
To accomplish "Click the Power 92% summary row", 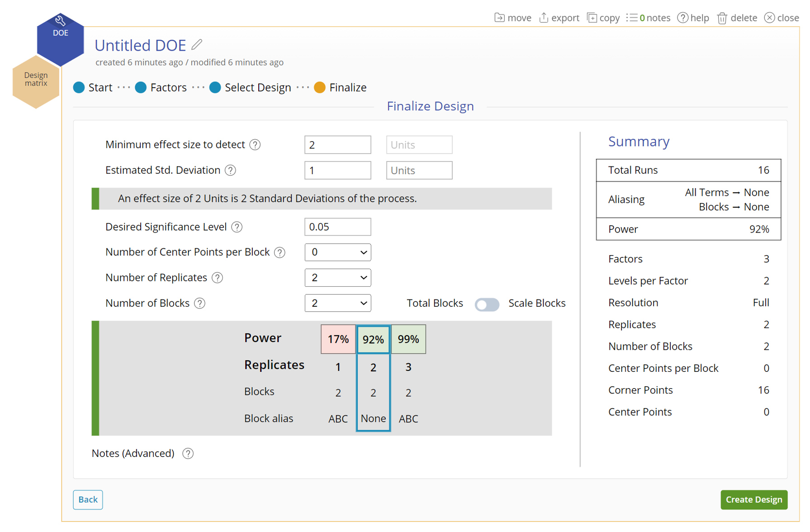I will [688, 229].
